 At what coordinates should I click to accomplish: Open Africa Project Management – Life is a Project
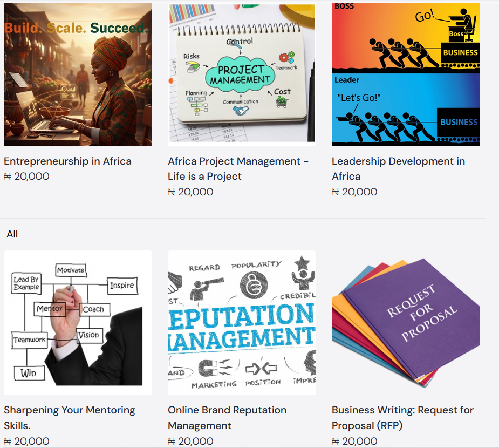[x=238, y=169]
